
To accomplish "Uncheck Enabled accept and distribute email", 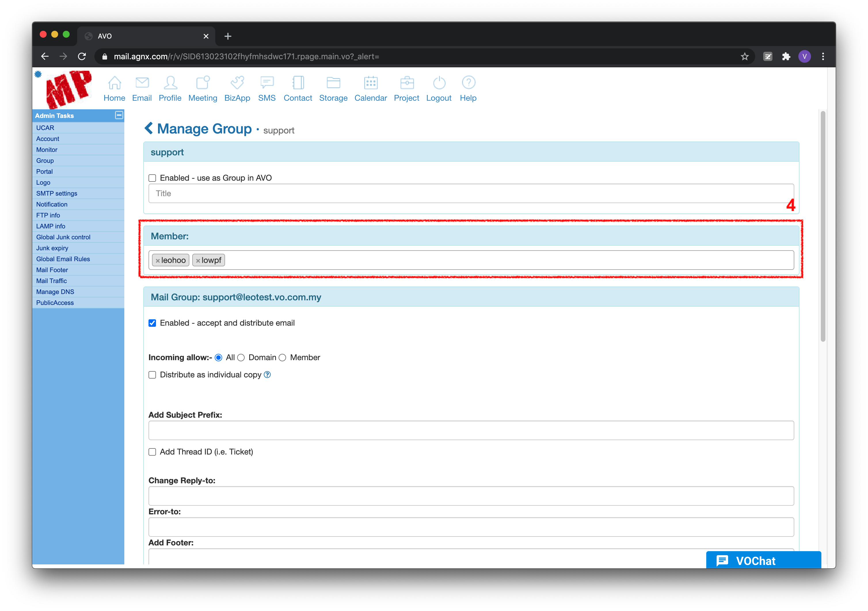I will [x=152, y=323].
